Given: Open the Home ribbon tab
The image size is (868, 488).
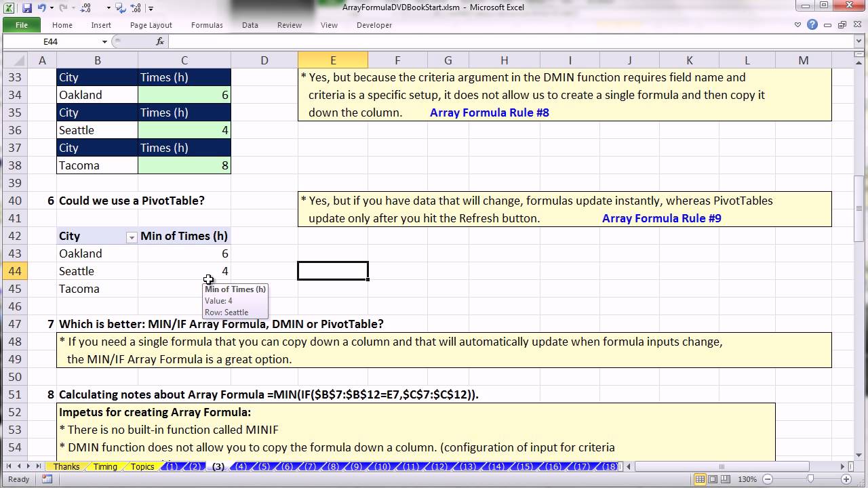Looking at the screenshot, I should point(62,25).
